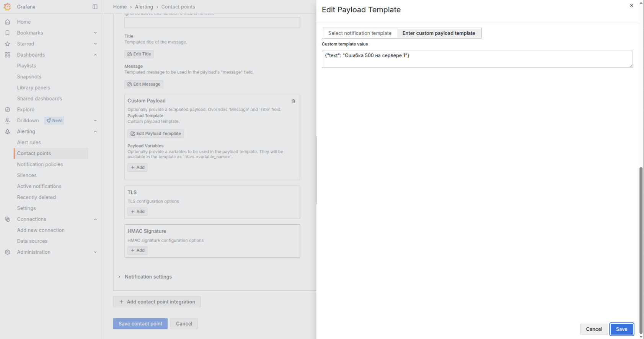Image resolution: width=644 pixels, height=339 pixels.
Task: Collapse the Alerting section chevron
Action: [x=95, y=131]
